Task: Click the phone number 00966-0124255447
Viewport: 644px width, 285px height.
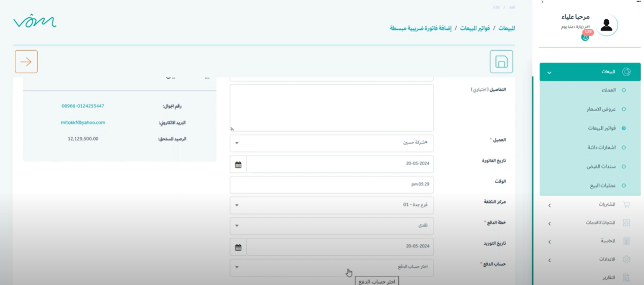Action: tap(83, 106)
